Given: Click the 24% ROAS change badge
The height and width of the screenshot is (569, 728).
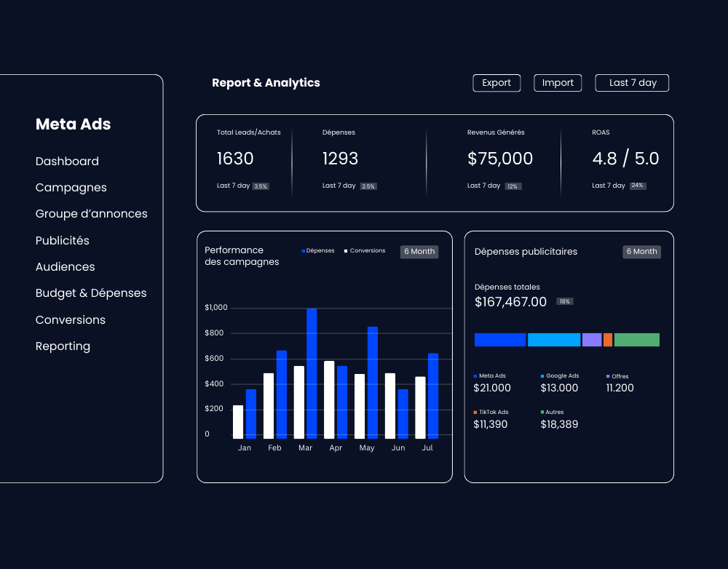Looking at the screenshot, I should click(638, 186).
